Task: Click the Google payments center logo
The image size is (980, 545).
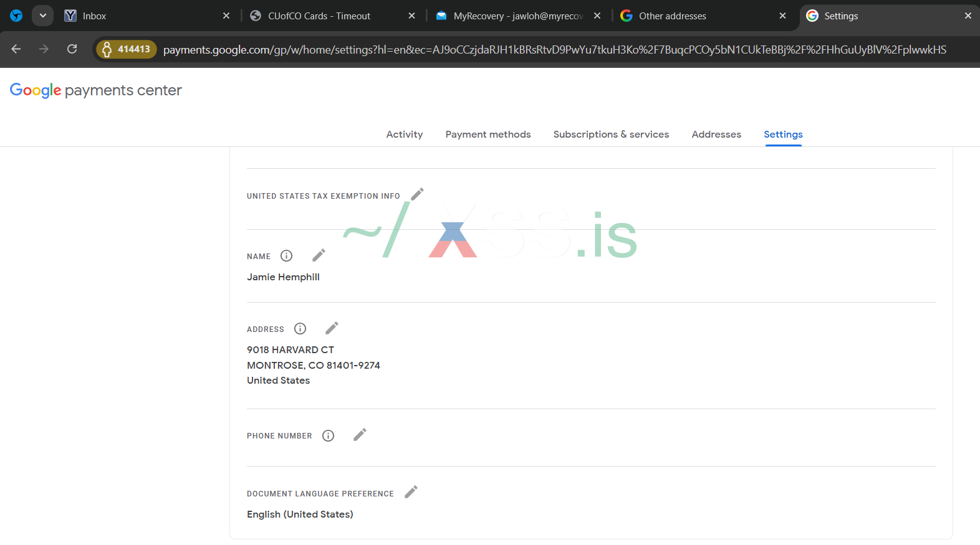Action: [96, 91]
